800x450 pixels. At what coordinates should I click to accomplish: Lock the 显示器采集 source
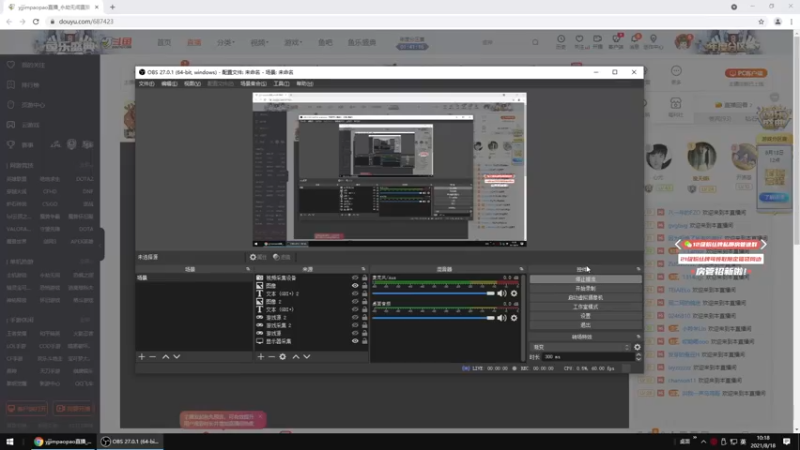coord(364,341)
